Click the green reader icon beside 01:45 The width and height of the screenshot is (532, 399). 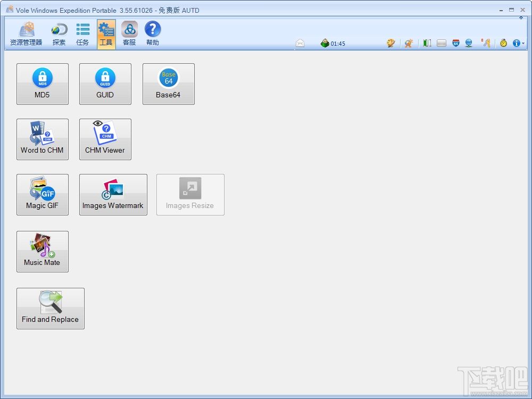click(x=325, y=43)
